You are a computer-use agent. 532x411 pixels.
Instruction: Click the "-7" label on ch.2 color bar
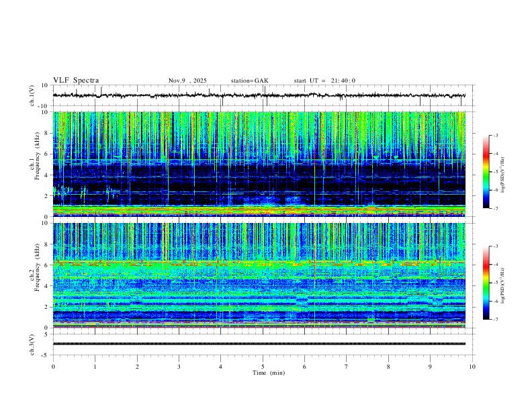[x=495, y=320]
